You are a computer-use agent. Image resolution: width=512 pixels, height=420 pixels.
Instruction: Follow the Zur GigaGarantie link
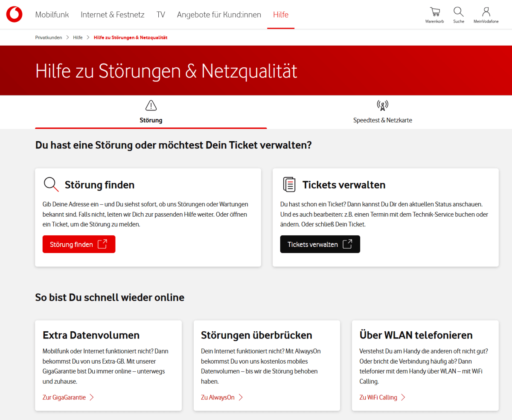coord(64,397)
